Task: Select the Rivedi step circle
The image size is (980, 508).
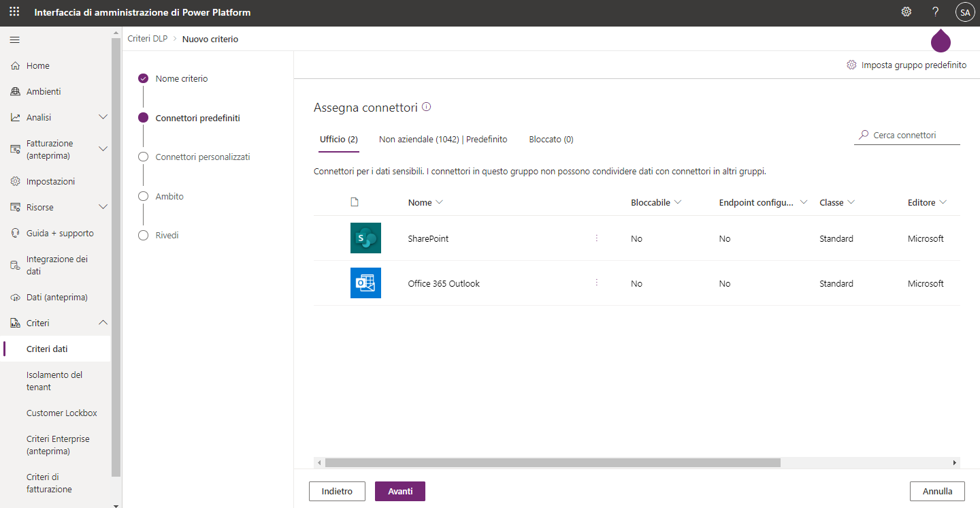Action: [143, 235]
